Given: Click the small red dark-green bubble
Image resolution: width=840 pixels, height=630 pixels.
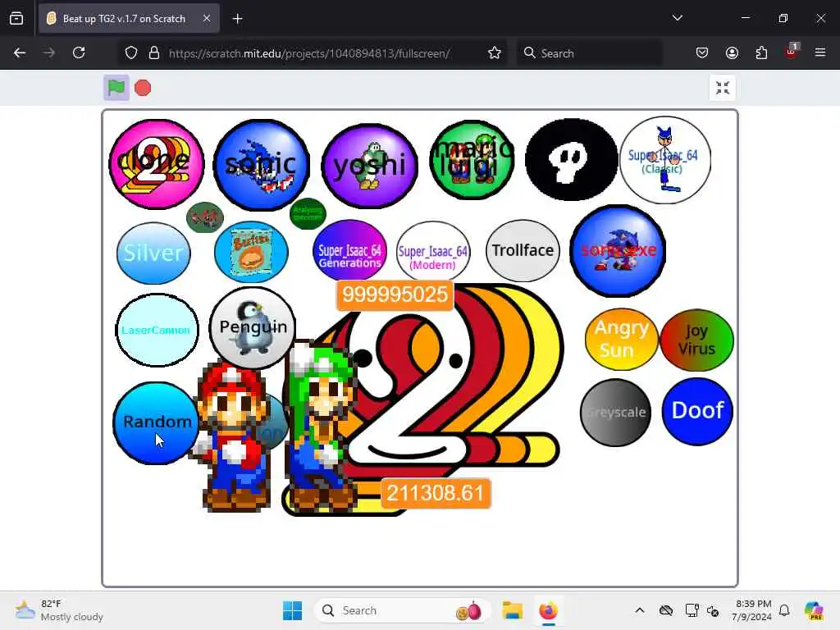Looking at the screenshot, I should pyautogui.click(x=204, y=217).
